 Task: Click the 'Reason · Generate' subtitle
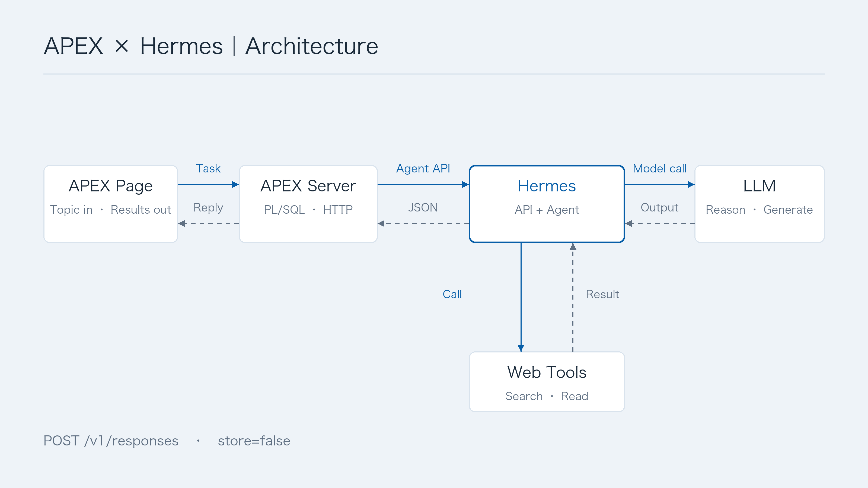click(x=759, y=210)
